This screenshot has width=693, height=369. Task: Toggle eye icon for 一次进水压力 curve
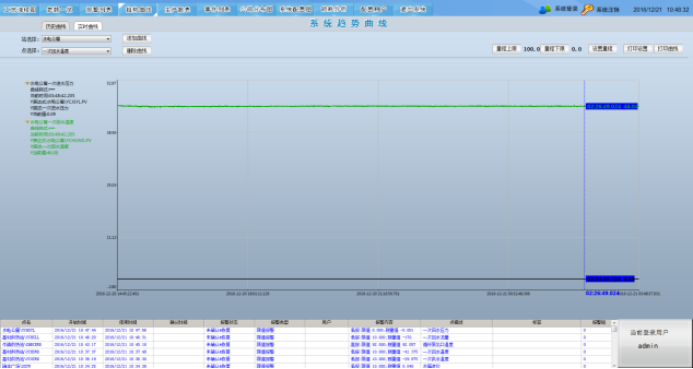[x=27, y=83]
